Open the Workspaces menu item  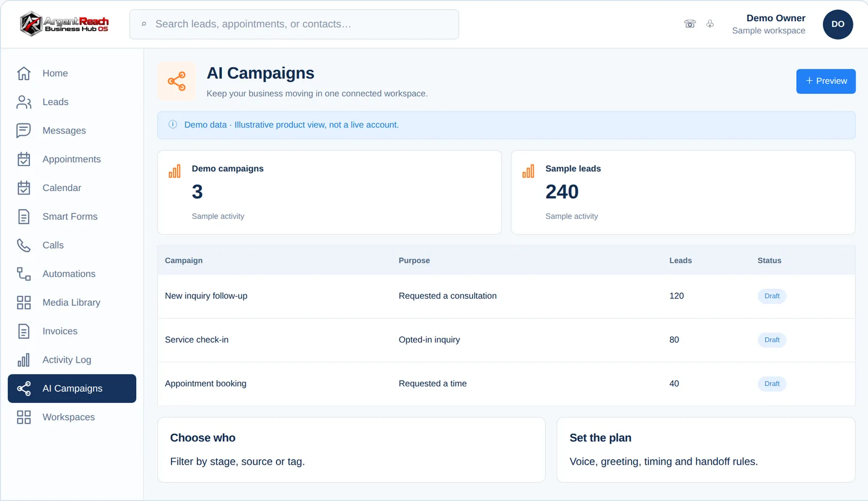[72, 417]
